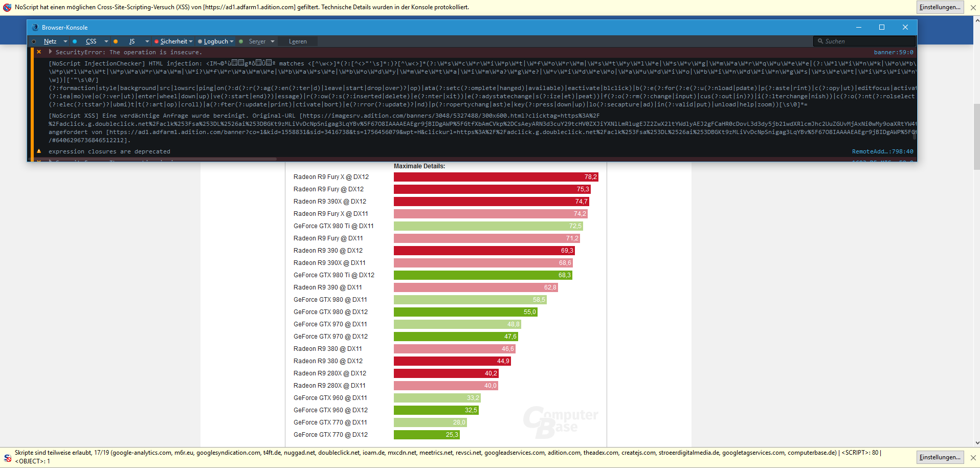Close the Browser-Konsole window

[x=905, y=28]
